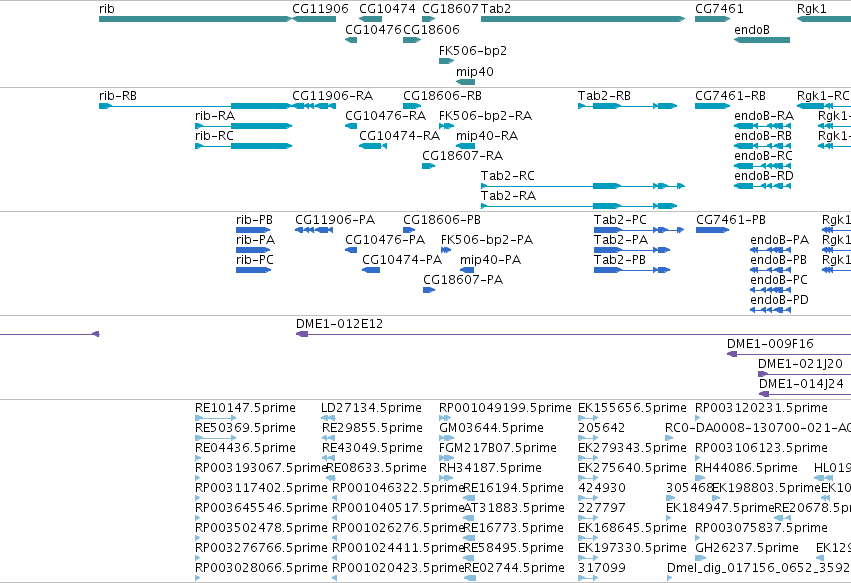The image size is (851, 583).
Task: Click EST RP003028066.5prime
Action: [x=198, y=579]
